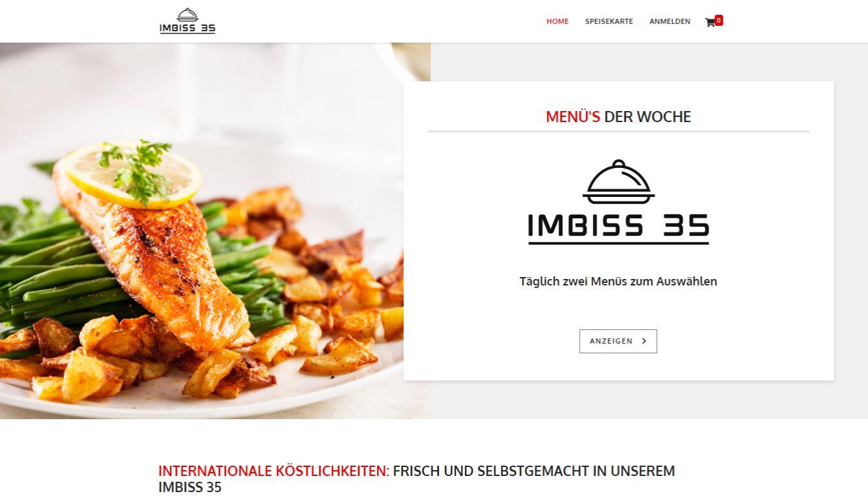This screenshot has width=868, height=496.
Task: Click the Täglich zwei Menüs tagline text
Action: 618,282
